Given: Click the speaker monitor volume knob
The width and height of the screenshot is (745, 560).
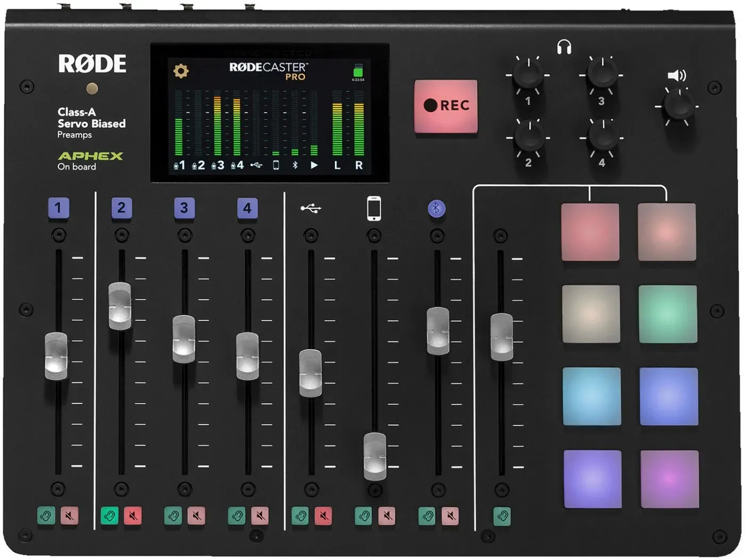Looking at the screenshot, I should pyautogui.click(x=680, y=104).
